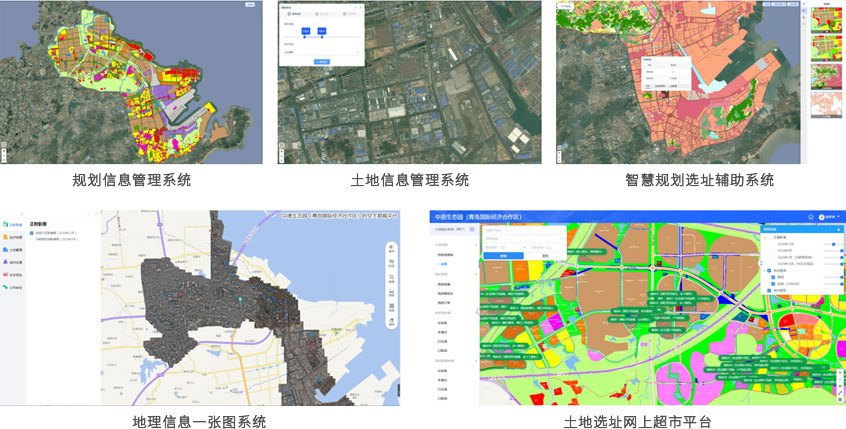Select the first tab in land info dialog
This screenshot has width=846, height=429.
[x=296, y=13]
